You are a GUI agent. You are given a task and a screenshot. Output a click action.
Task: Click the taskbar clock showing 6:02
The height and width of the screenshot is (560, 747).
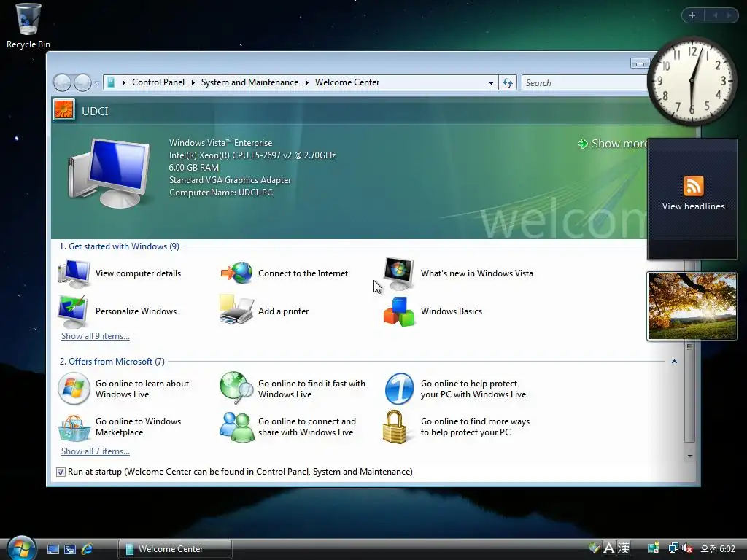pos(718,548)
